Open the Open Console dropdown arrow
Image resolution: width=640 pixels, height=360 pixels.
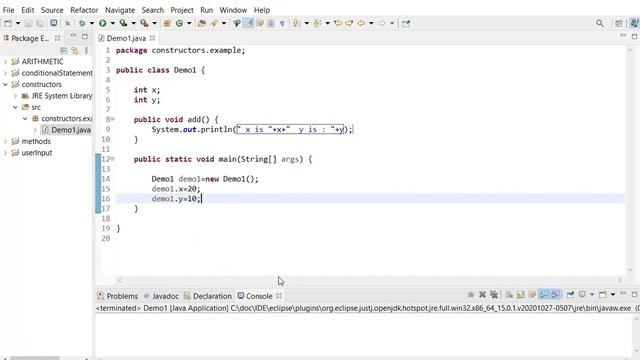click(x=613, y=294)
